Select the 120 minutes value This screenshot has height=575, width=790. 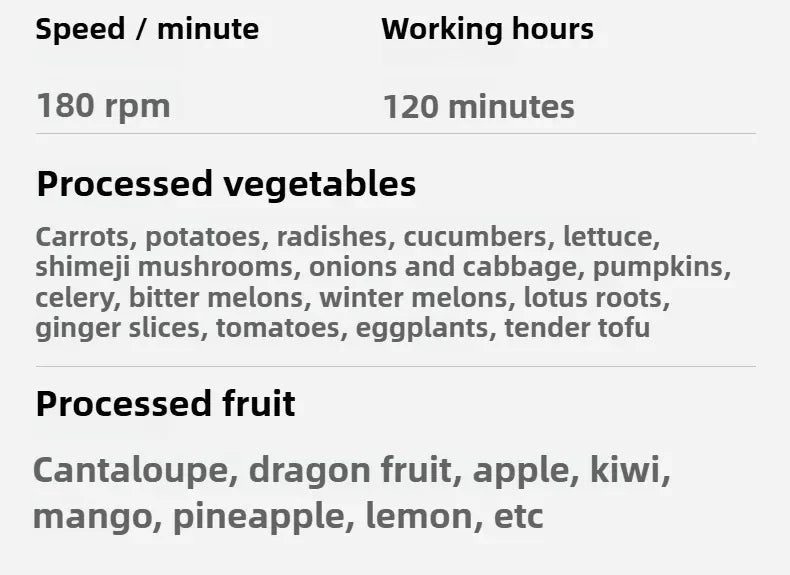[x=479, y=106]
